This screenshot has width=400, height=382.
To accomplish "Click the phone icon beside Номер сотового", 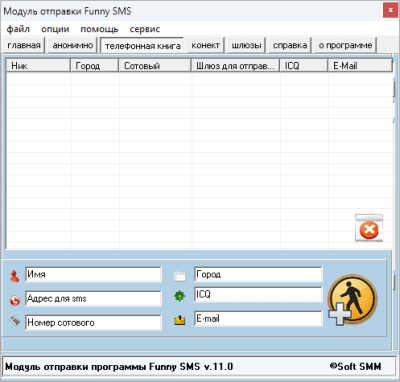I will [x=15, y=321].
